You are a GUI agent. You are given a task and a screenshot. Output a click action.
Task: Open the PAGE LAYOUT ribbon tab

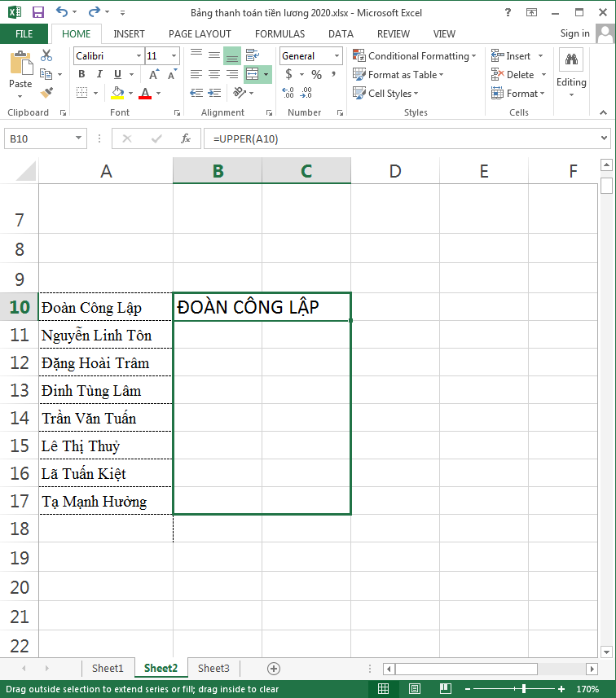tap(200, 34)
